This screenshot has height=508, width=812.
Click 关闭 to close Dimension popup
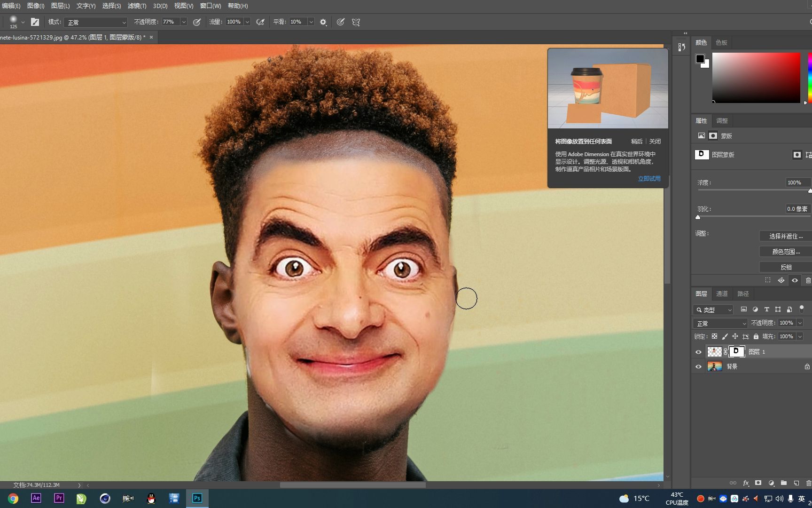[655, 141]
